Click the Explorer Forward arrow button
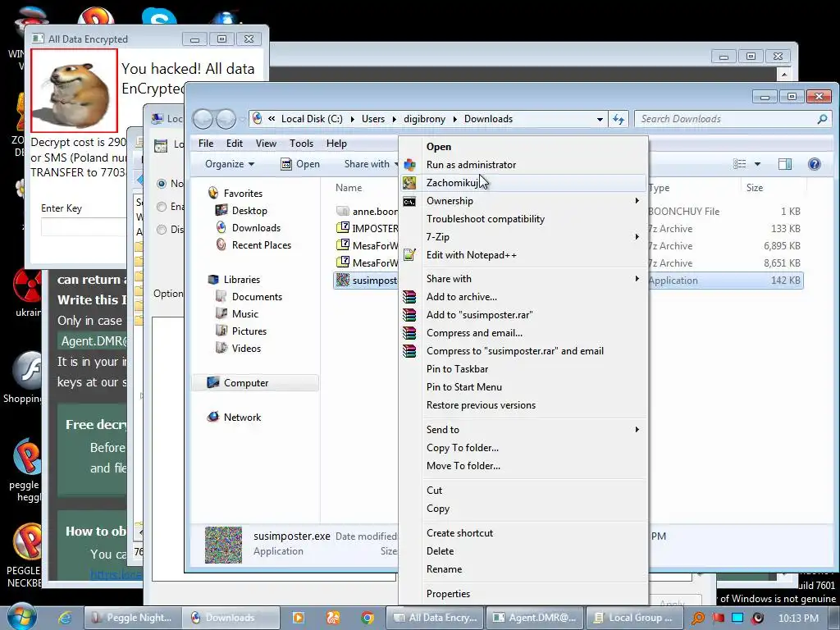The height and width of the screenshot is (630, 840). (226, 119)
